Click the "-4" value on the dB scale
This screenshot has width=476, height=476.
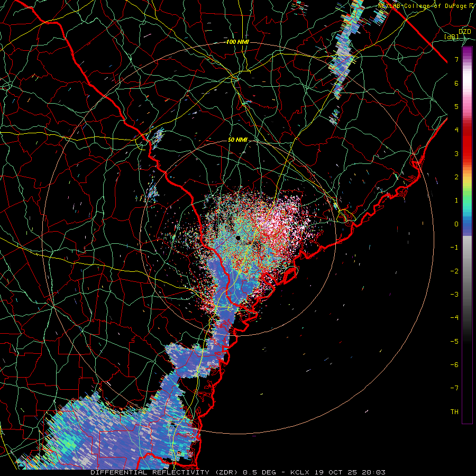pos(454,318)
